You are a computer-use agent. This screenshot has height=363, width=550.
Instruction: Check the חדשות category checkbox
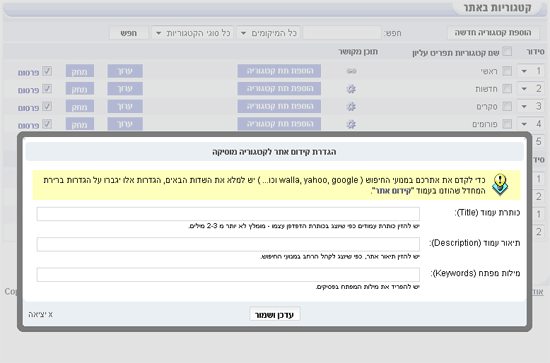click(x=507, y=89)
